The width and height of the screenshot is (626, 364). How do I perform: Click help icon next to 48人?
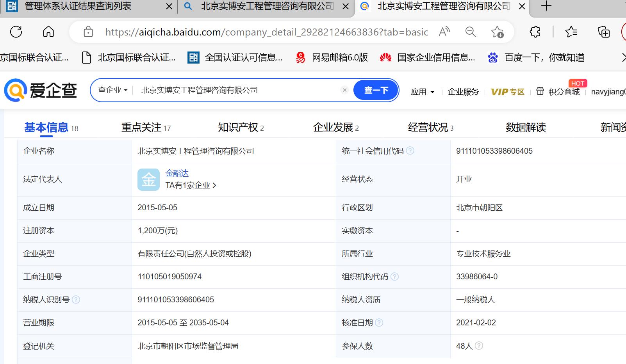[x=479, y=346]
